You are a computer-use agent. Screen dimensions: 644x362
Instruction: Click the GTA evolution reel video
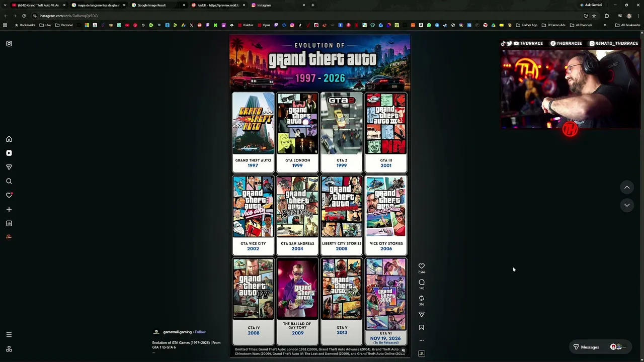pyautogui.click(x=319, y=196)
